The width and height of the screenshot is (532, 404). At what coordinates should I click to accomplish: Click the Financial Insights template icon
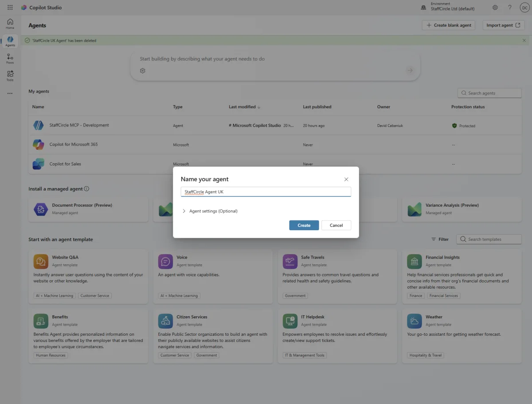pos(415,261)
